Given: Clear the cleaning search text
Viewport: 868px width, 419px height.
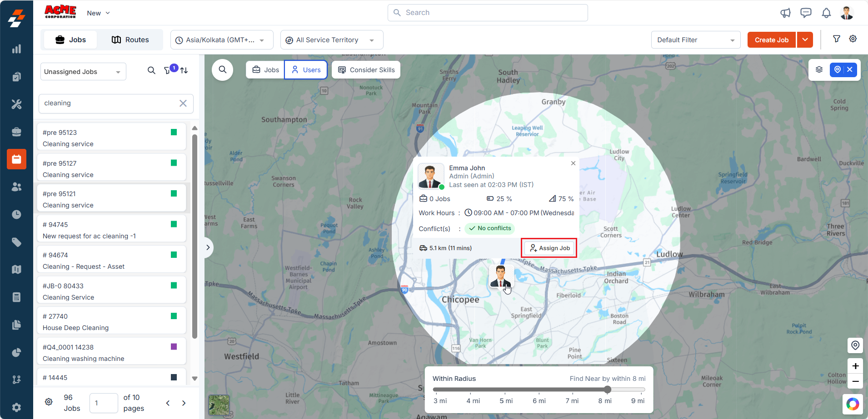Looking at the screenshot, I should pyautogui.click(x=183, y=104).
